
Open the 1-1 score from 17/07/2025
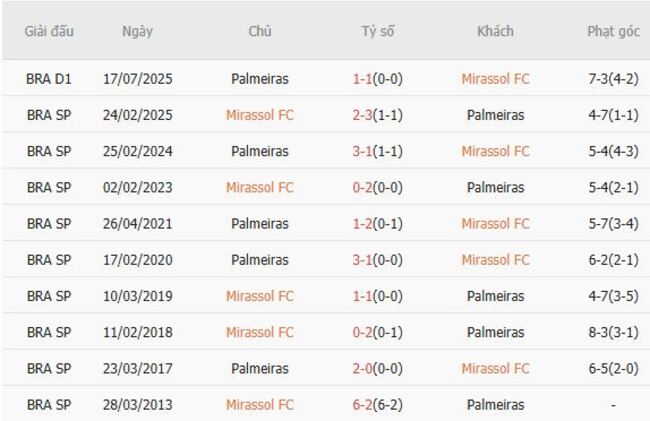pyautogui.click(x=364, y=79)
